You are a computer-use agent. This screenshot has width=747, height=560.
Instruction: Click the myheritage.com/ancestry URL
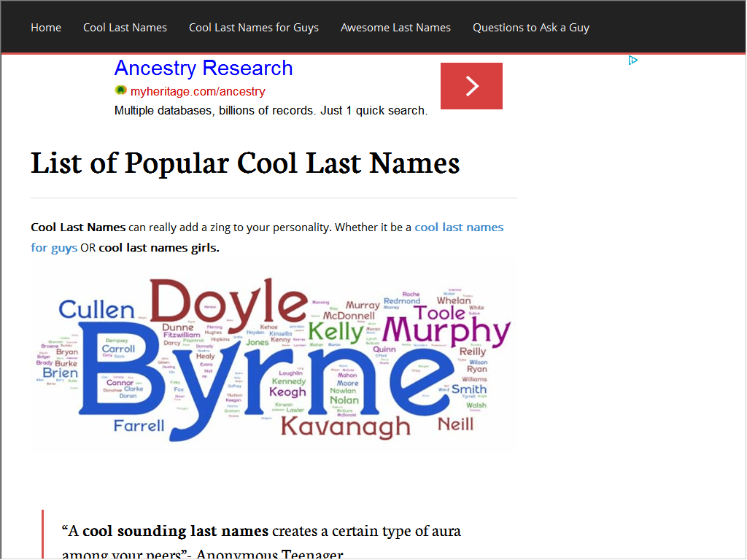point(198,91)
